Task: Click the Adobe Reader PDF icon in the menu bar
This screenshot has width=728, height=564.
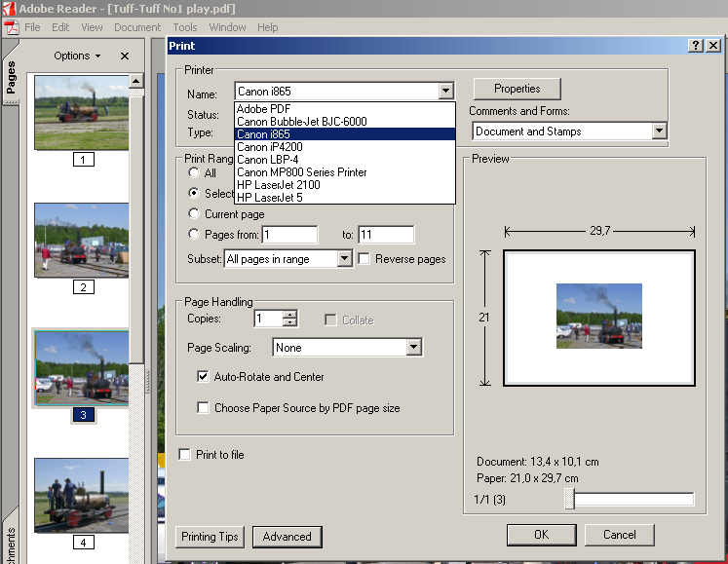Action: pos(11,27)
